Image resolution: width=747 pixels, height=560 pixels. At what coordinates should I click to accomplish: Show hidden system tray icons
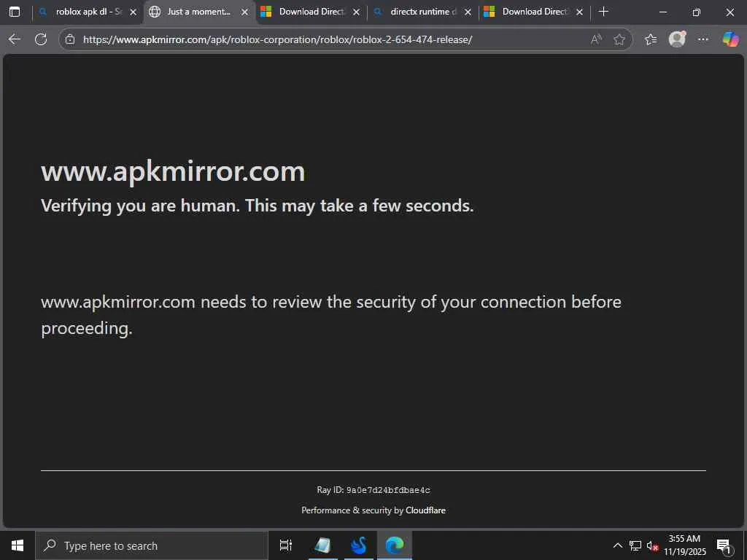(x=617, y=545)
